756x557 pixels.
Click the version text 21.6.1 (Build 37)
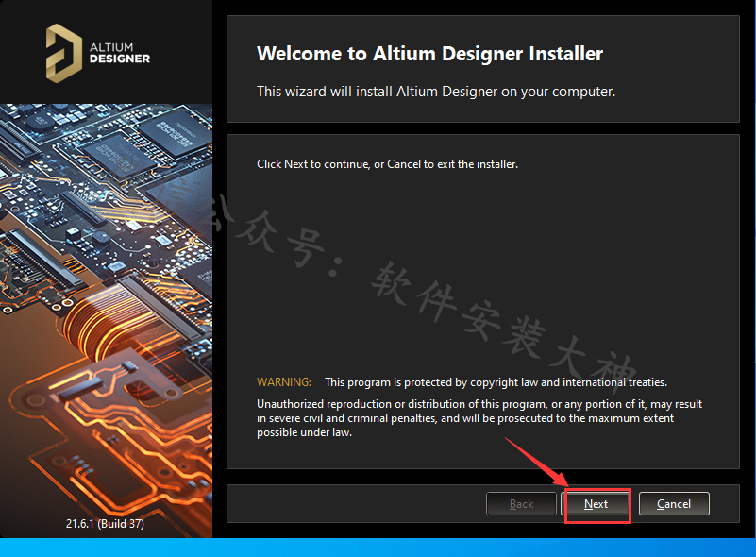click(x=105, y=523)
